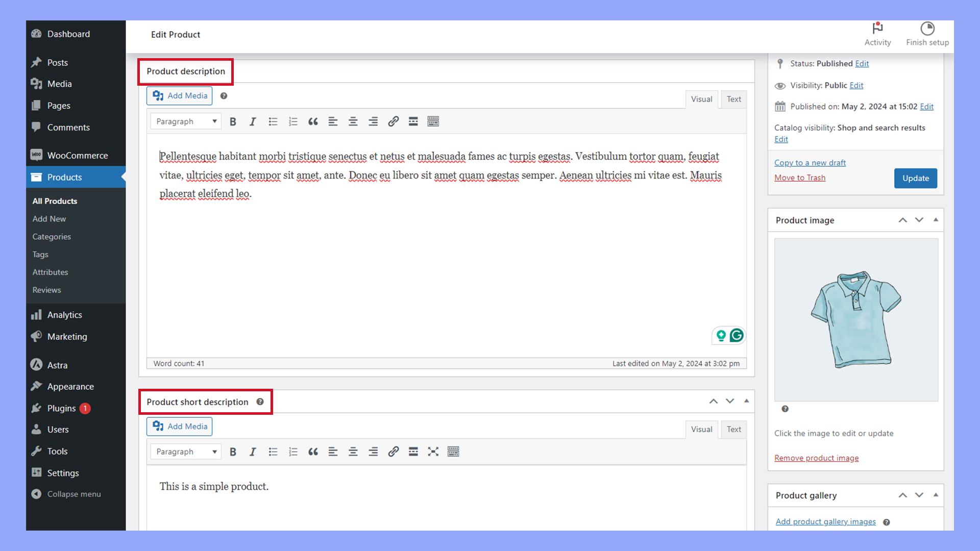Insert a link using the link icon

tap(393, 121)
